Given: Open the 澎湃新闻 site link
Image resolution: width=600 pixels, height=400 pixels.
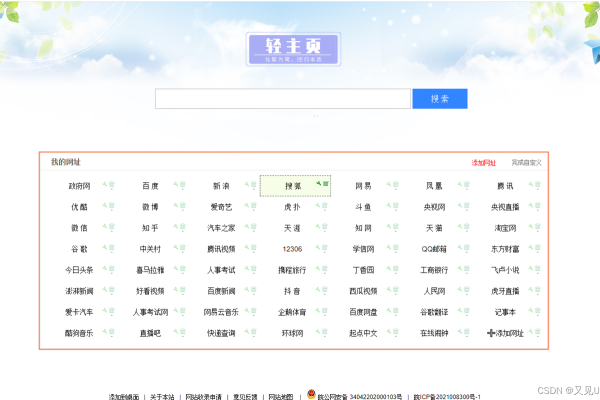Looking at the screenshot, I should pyautogui.click(x=79, y=291).
